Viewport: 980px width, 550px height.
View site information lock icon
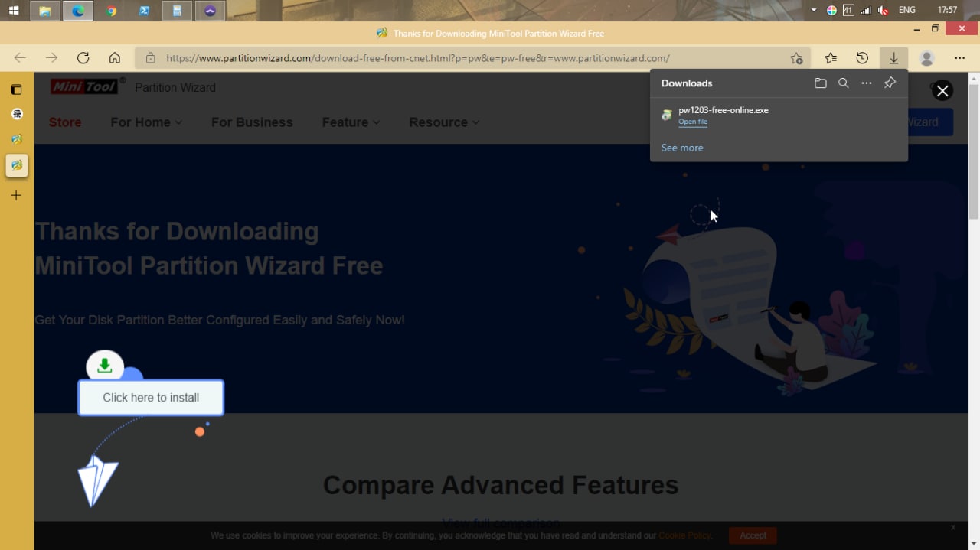pos(151,58)
